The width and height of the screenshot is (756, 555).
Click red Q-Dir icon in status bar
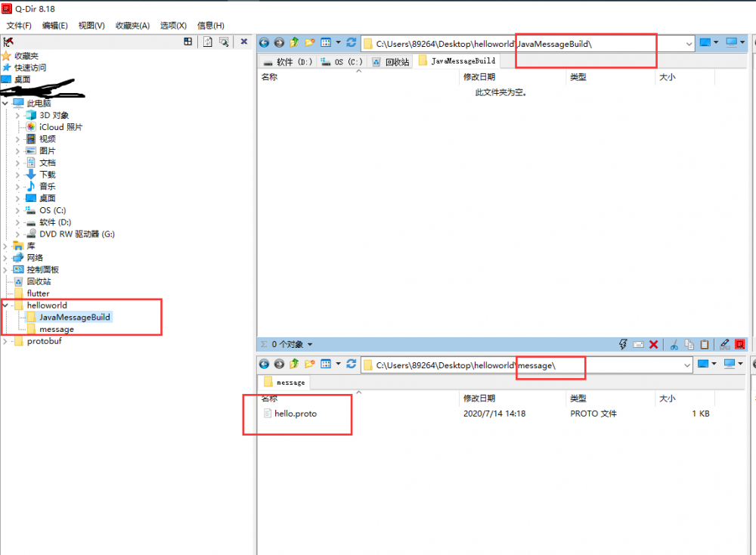[x=739, y=344]
